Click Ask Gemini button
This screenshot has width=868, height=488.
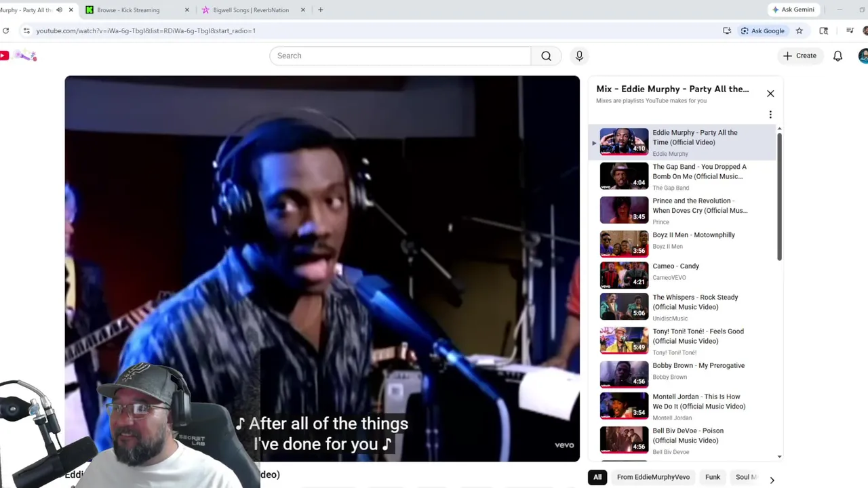(x=793, y=9)
